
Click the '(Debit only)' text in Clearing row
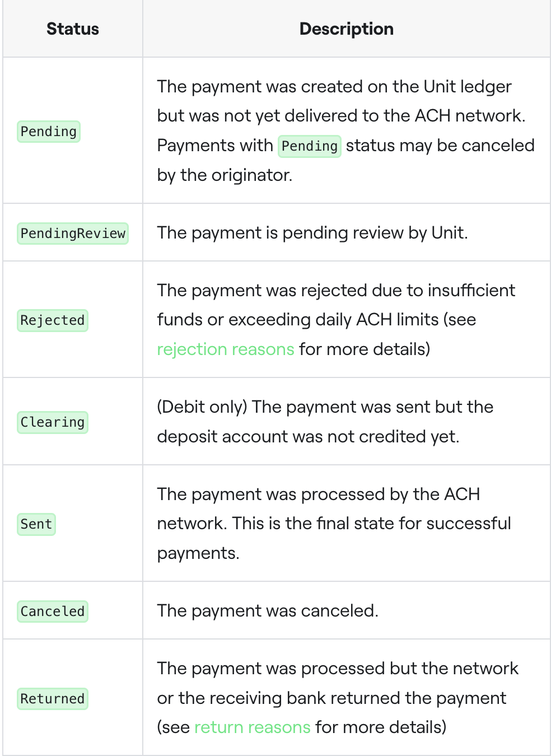point(202,407)
